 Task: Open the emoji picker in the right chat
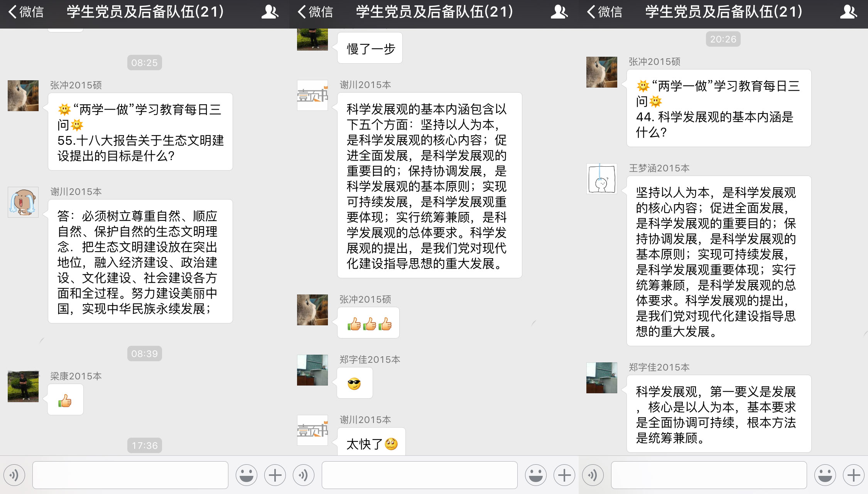(x=825, y=475)
